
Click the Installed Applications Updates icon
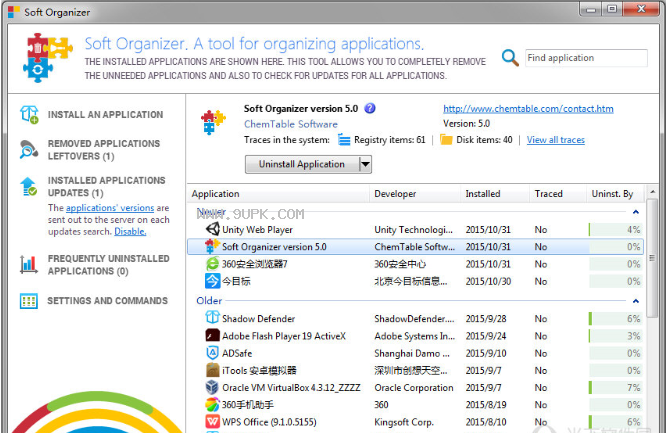[28, 186]
